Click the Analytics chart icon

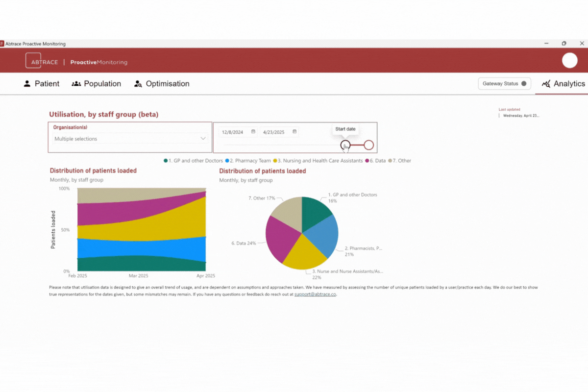[546, 84]
